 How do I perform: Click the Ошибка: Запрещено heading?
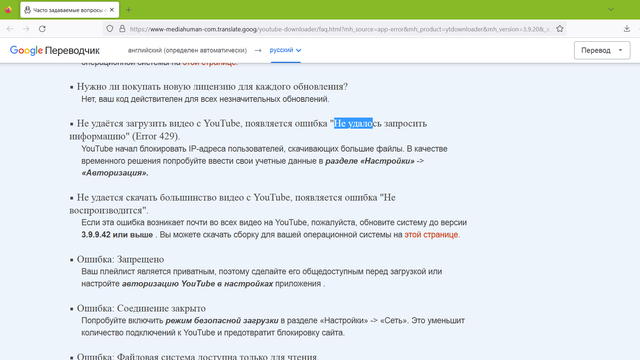pos(120,259)
